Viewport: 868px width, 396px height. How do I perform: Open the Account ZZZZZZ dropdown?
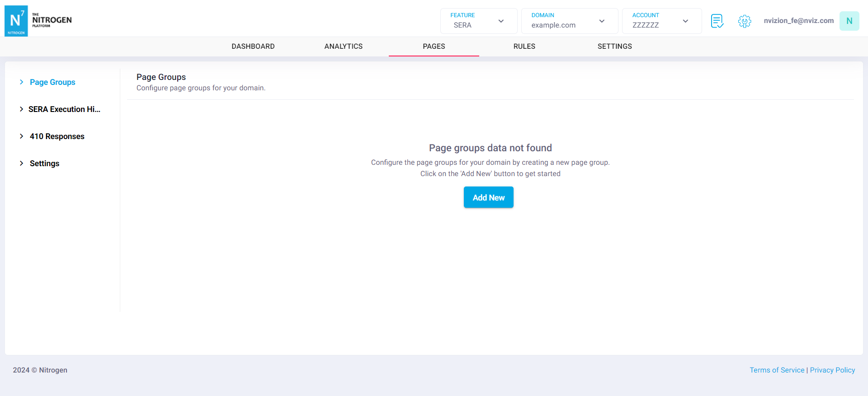(x=661, y=21)
